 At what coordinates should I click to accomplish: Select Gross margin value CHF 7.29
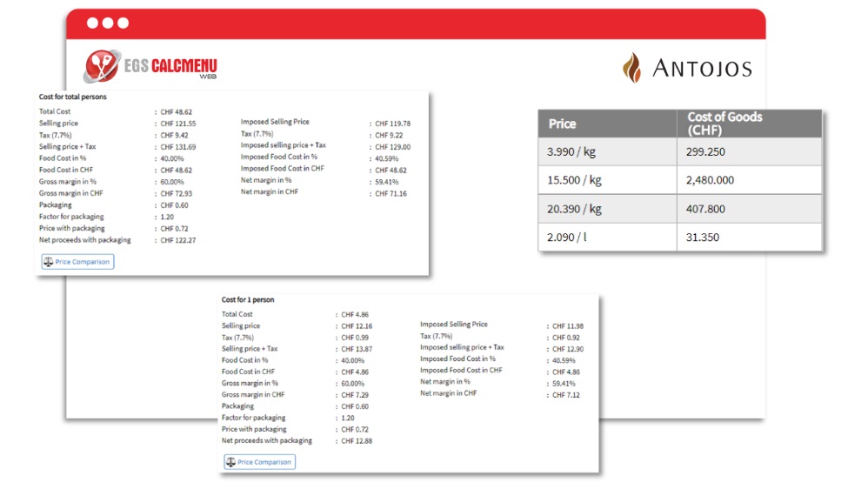tap(355, 395)
